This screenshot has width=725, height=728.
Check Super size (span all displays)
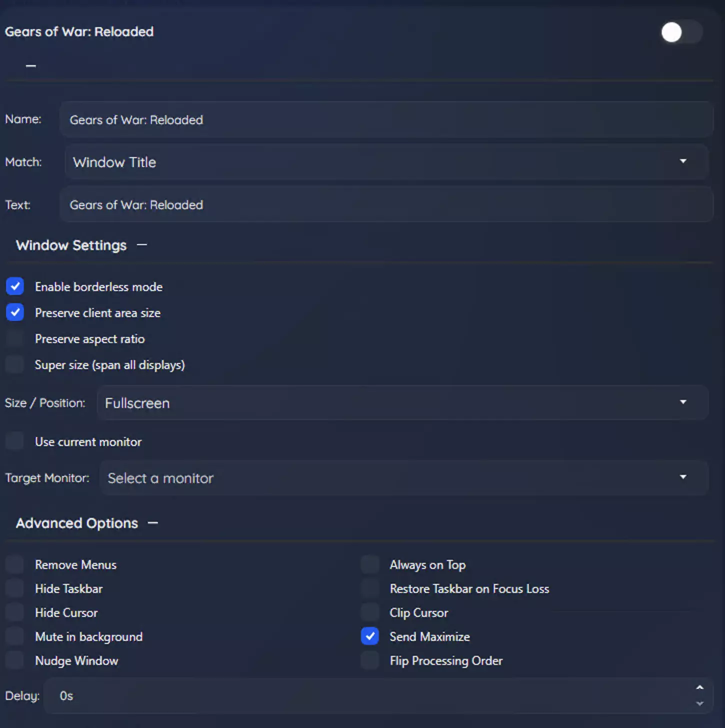click(15, 364)
